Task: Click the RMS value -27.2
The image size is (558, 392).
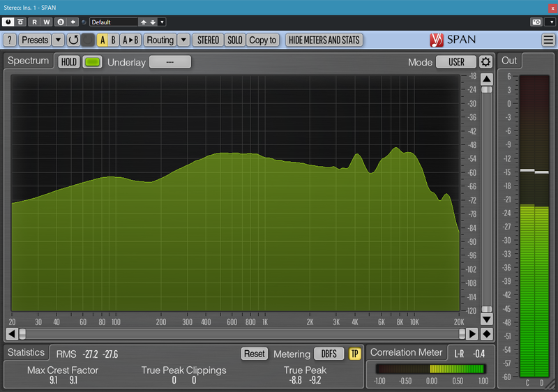Action: tap(91, 354)
